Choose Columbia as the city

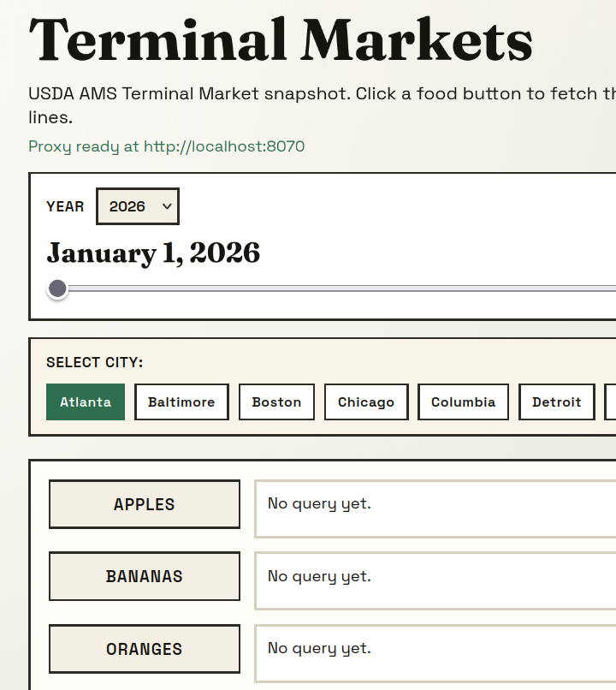click(x=462, y=402)
